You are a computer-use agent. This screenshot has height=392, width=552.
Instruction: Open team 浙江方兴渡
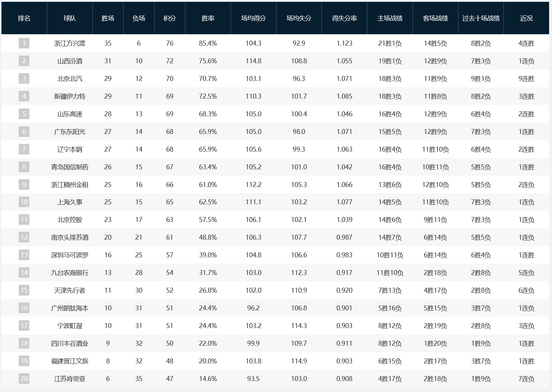pos(70,43)
